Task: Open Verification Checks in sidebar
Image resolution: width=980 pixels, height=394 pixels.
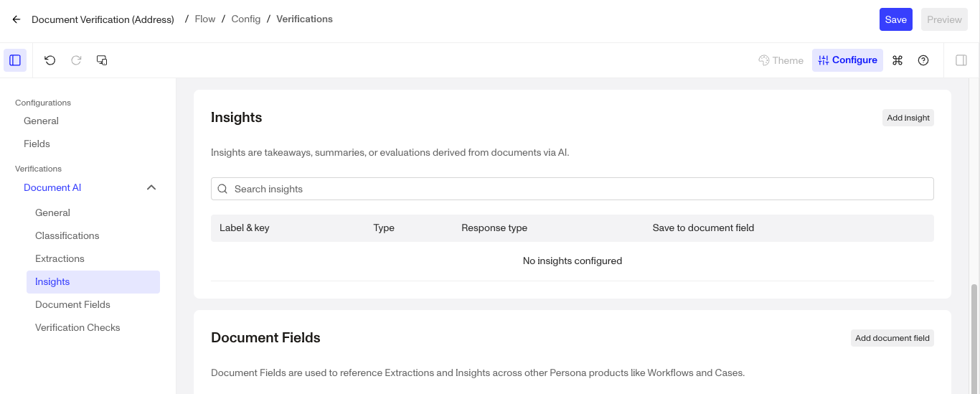Action: point(77,327)
